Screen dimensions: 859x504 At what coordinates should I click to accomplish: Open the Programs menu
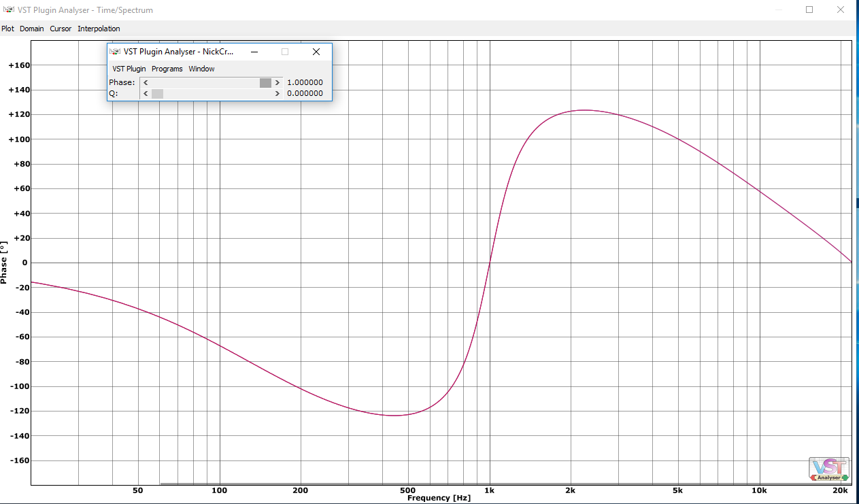(167, 69)
